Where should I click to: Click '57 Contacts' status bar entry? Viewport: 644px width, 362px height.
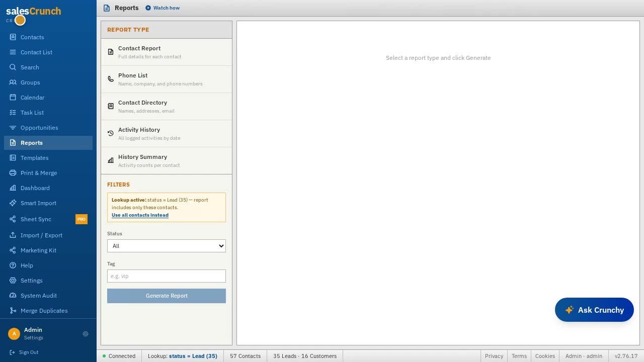[x=246, y=356]
